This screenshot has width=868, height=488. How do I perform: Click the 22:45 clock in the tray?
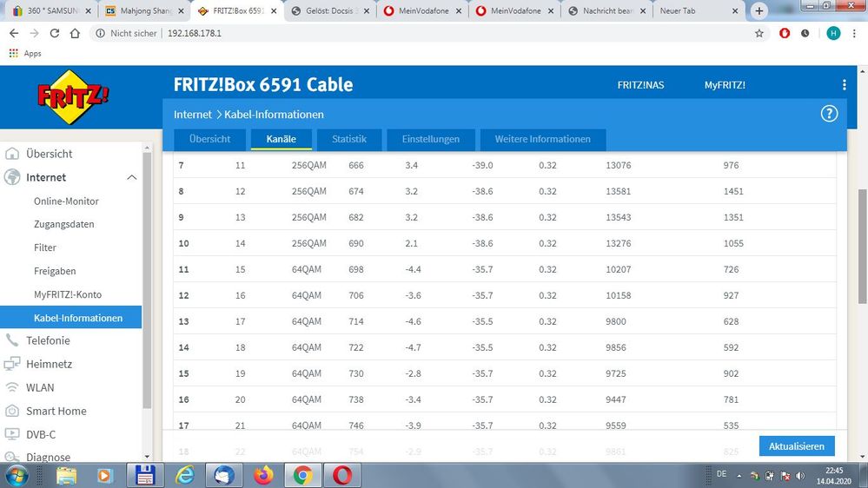834,471
